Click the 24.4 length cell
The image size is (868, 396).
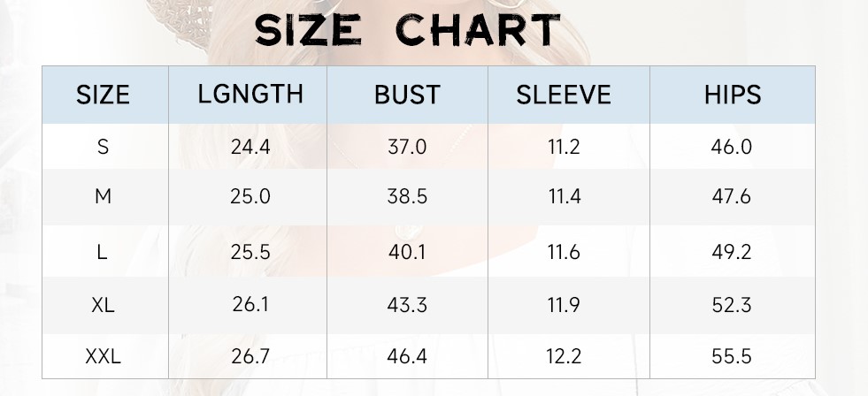click(250, 147)
